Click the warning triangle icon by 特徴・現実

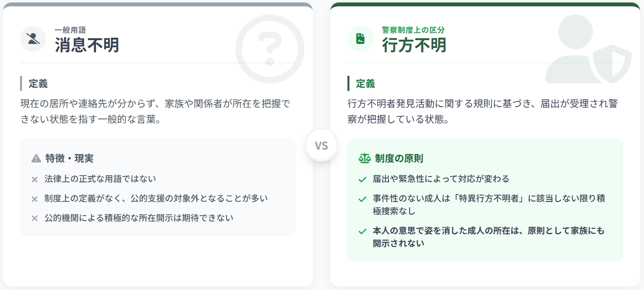tap(36, 158)
